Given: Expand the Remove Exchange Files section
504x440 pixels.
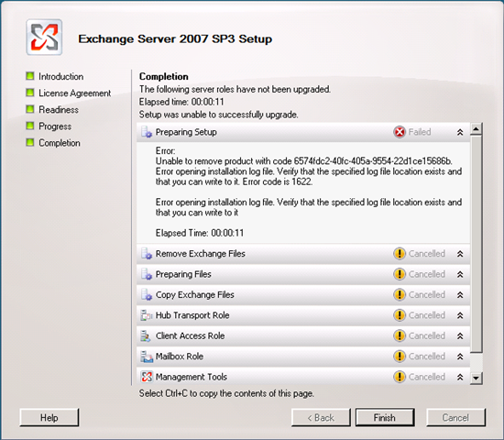Looking at the screenshot, I should [460, 254].
